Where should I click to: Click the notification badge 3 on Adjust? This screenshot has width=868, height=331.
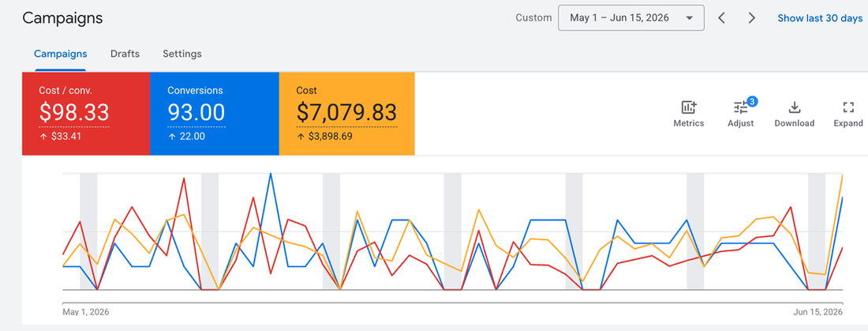click(752, 101)
